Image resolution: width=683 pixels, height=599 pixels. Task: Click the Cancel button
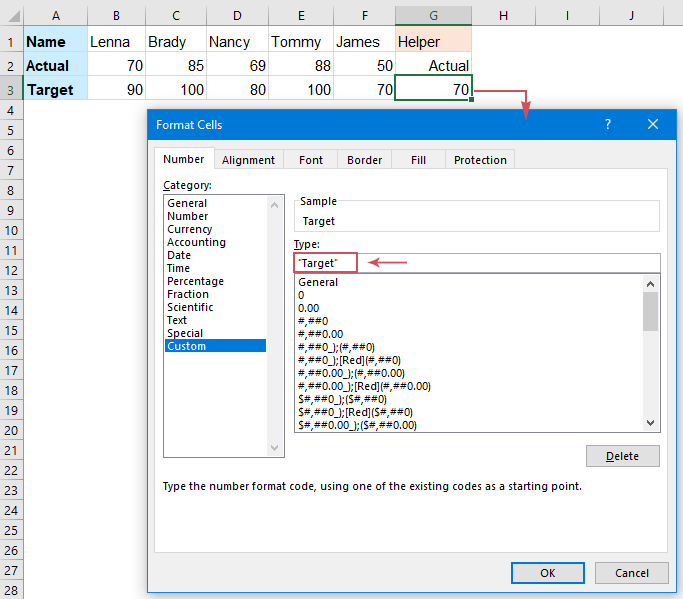pos(631,573)
